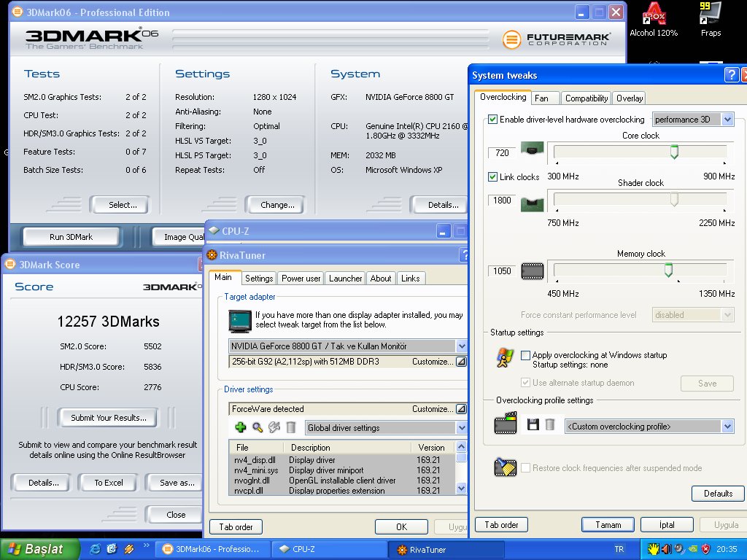Open Alcohol 120% desktop shortcut
Image resolution: width=747 pixels, height=560 pixels.
[654, 20]
